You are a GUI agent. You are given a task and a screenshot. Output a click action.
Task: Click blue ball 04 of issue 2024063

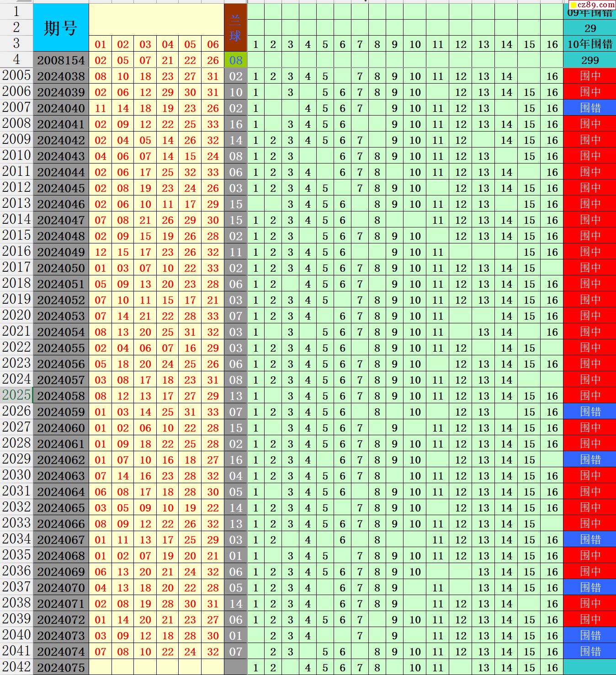[x=235, y=475]
